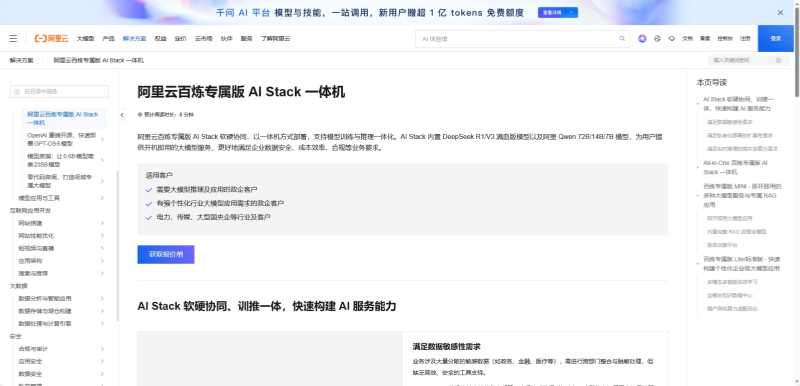The image size is (800, 386).
Task: Open the 云市场 menu
Action: click(203, 39)
